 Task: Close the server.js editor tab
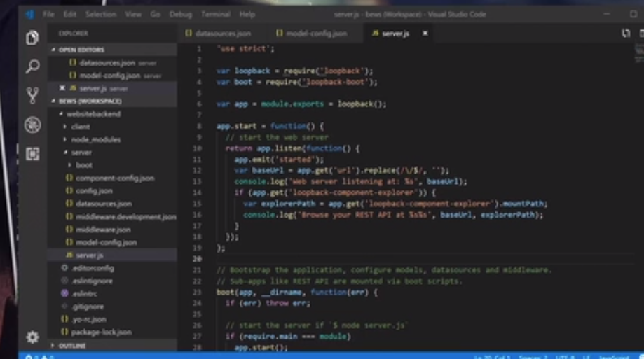tap(425, 33)
